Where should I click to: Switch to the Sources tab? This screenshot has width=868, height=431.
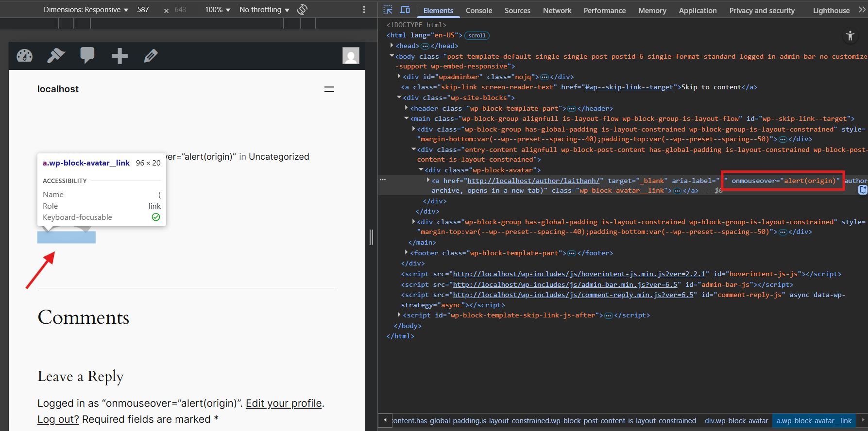(517, 10)
